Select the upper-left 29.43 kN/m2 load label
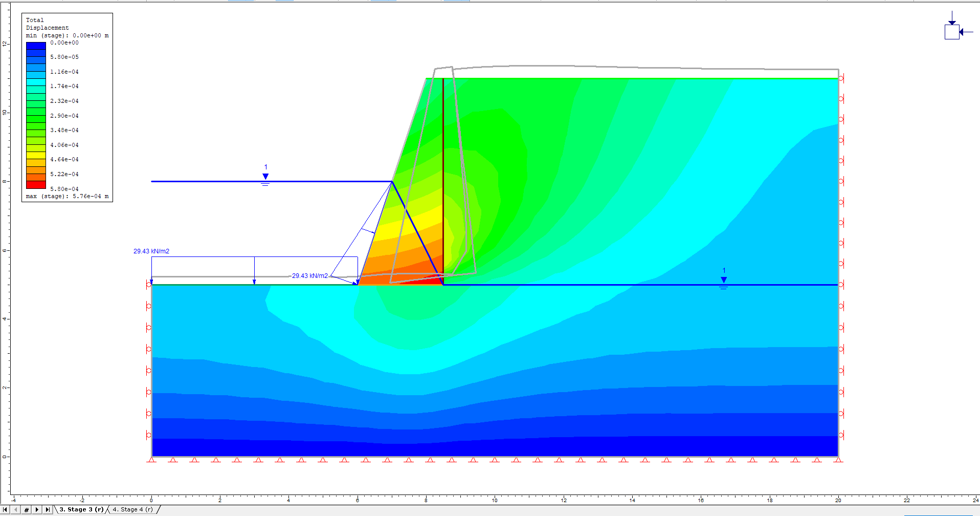This screenshot has height=516, width=980. 151,251
